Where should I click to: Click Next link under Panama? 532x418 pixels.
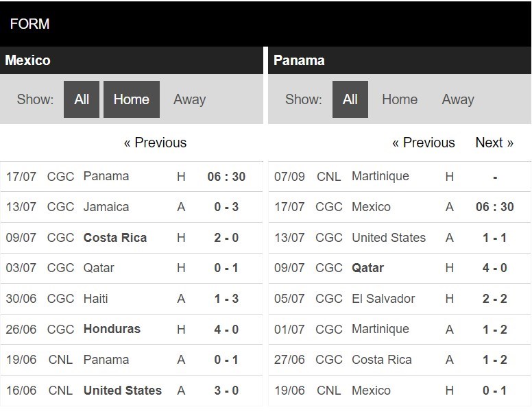[x=494, y=143]
